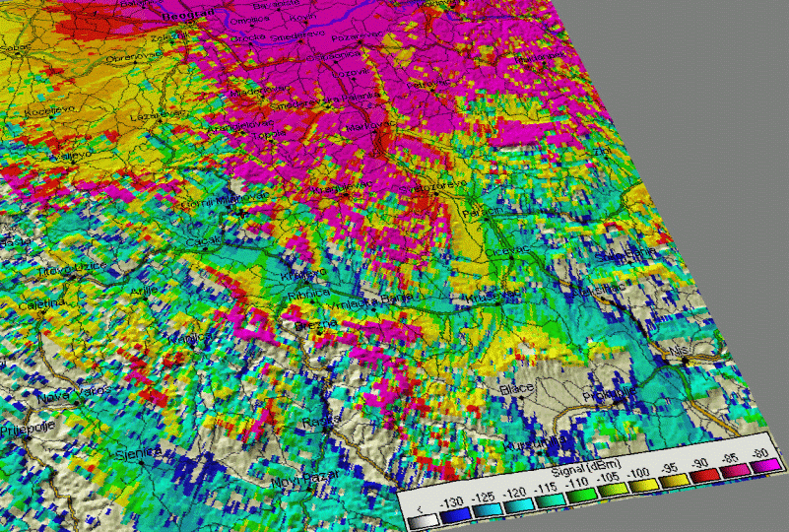Click the 'Cacak' map label
This screenshot has width=789, height=532.
point(204,242)
